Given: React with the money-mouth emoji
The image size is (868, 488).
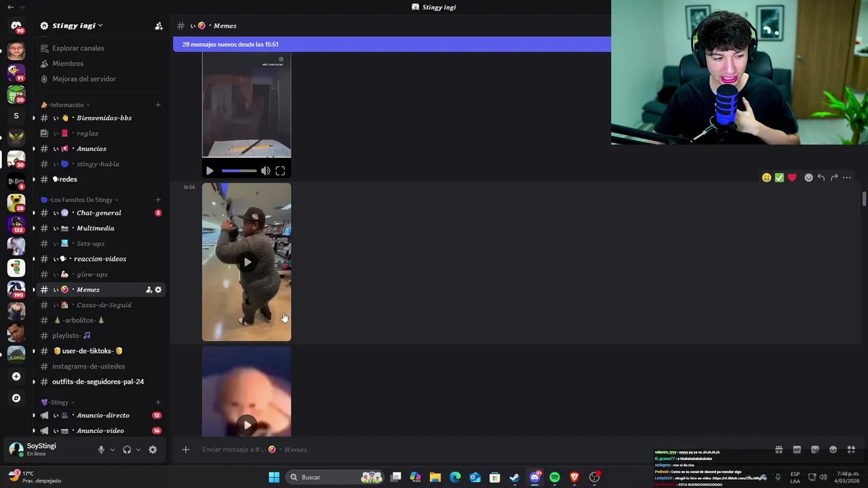Looking at the screenshot, I should pyautogui.click(x=766, y=178).
